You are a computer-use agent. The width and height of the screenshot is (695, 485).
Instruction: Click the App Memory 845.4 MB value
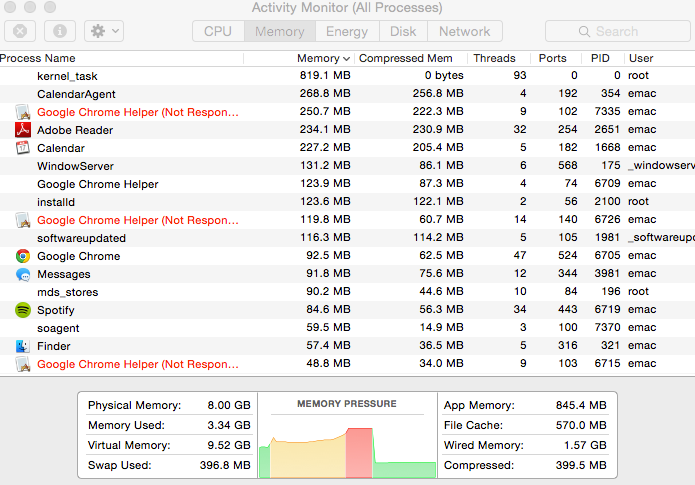[581, 405]
